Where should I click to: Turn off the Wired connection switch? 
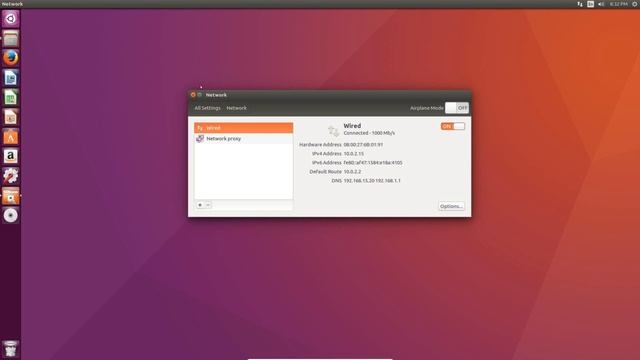[x=453, y=126]
